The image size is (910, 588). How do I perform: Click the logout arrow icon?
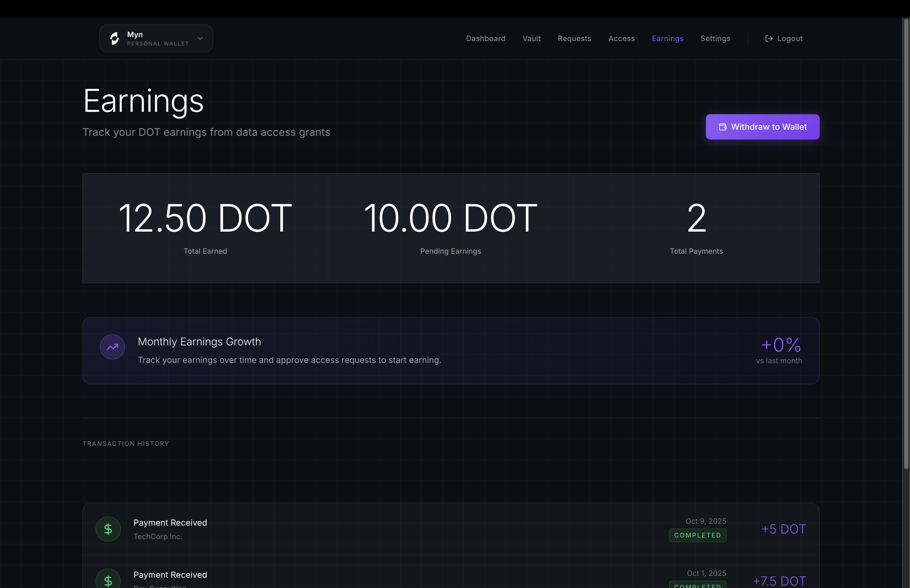point(769,39)
